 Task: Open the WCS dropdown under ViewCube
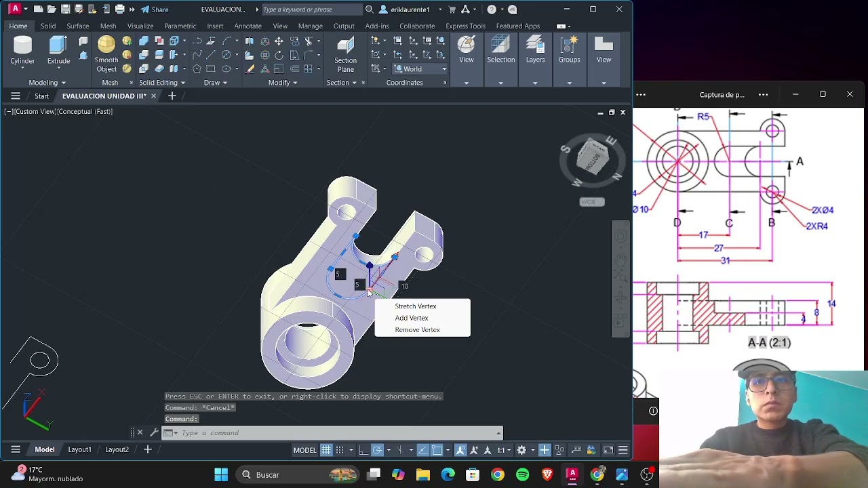point(592,201)
